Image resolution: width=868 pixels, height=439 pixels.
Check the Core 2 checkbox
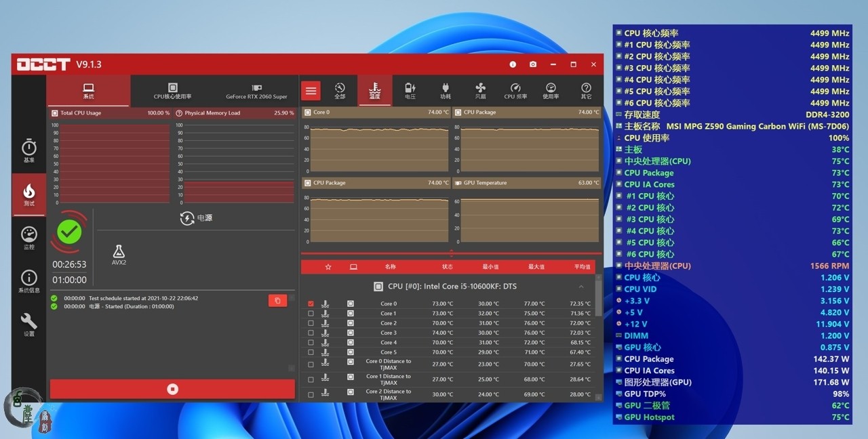pos(311,323)
